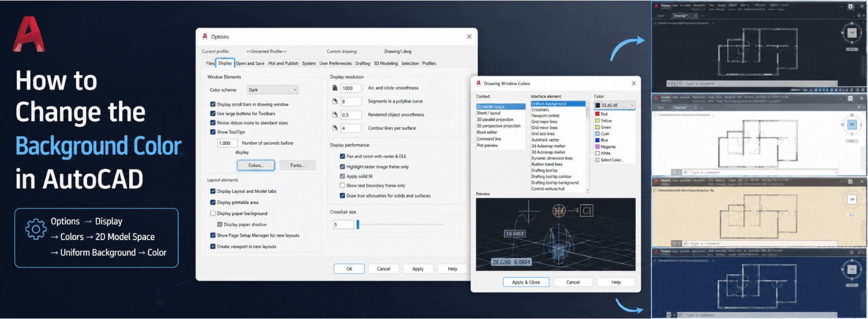This screenshot has height=319, width=868.
Task: Click Cancel in the Options dialog
Action: pyautogui.click(x=383, y=269)
